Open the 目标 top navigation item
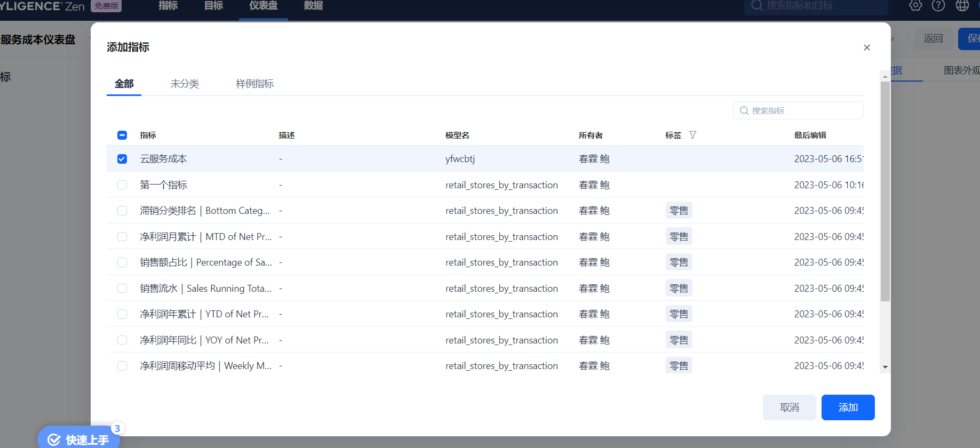This screenshot has width=980, height=448. [x=214, y=6]
